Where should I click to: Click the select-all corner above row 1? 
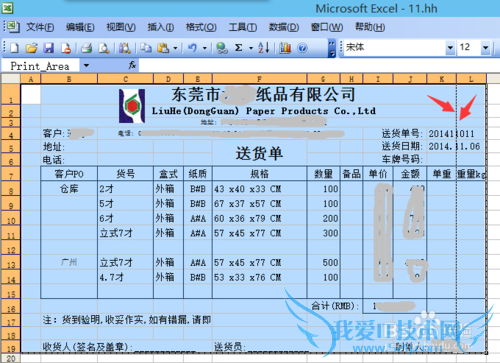pyautogui.click(x=11, y=79)
